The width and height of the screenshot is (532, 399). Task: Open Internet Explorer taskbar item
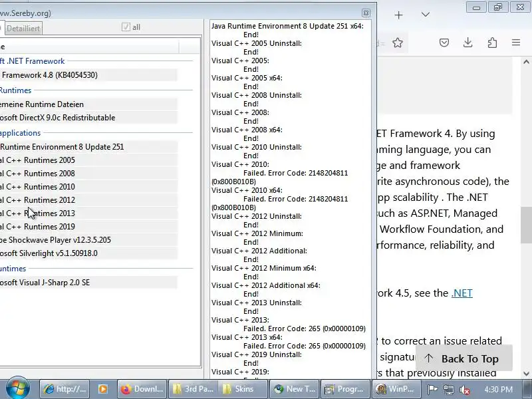pos(65,389)
